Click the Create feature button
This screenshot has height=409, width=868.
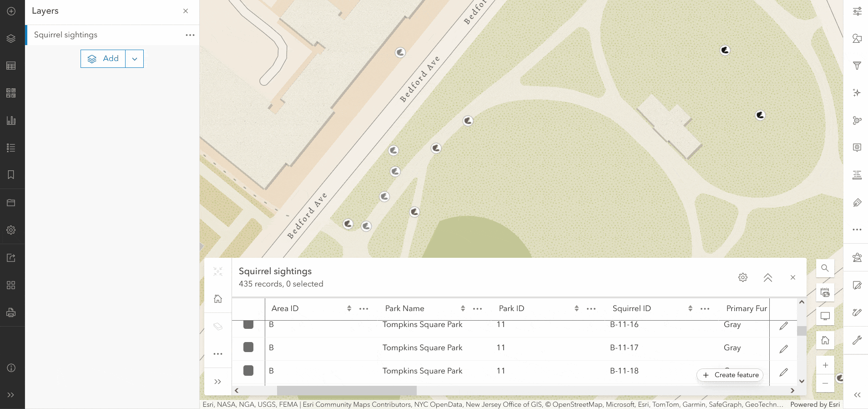(730, 375)
